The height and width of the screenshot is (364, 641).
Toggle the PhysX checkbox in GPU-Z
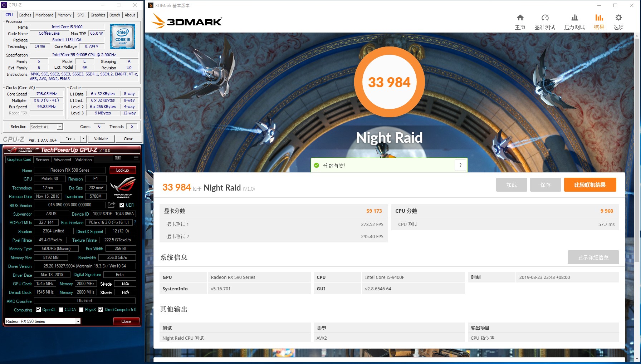(81, 310)
